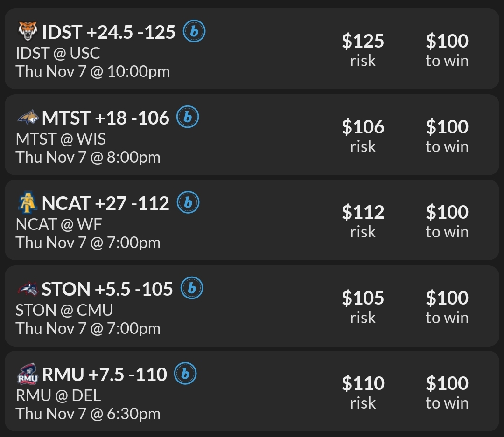Click the Montana State bobcat team logo
The image size is (504, 437).
tap(28, 118)
